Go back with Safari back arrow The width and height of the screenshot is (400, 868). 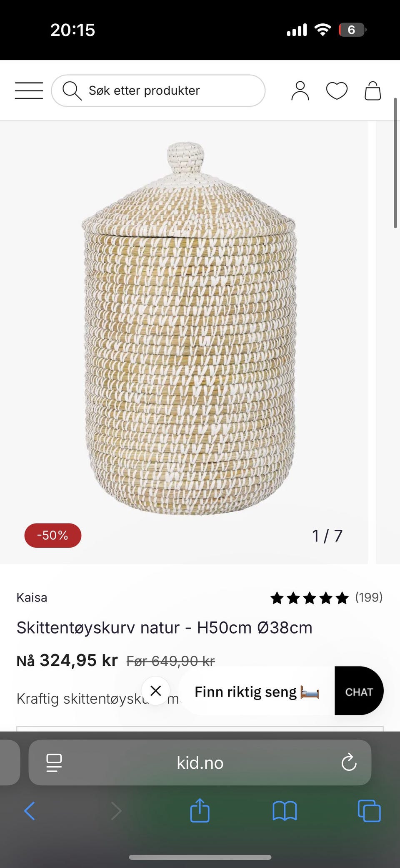coord(30,811)
